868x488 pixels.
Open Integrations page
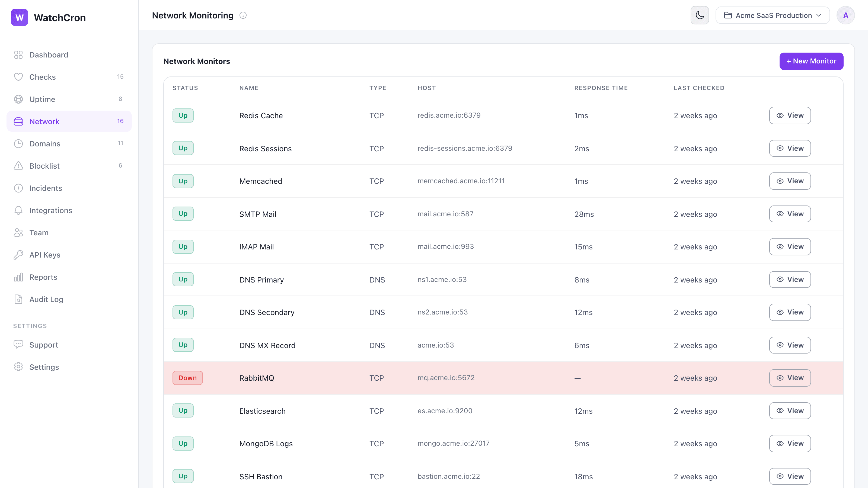[69, 210]
